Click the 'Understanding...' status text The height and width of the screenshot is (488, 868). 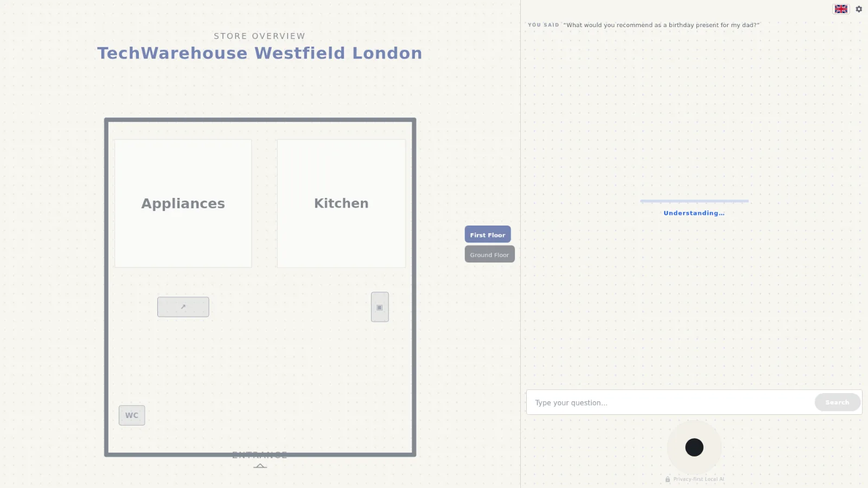pyautogui.click(x=694, y=213)
